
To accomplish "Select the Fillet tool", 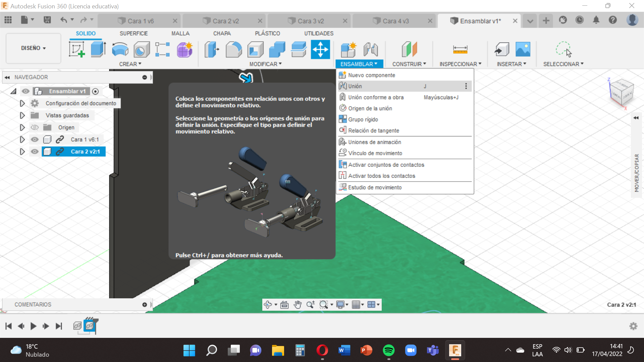I will 234,50.
